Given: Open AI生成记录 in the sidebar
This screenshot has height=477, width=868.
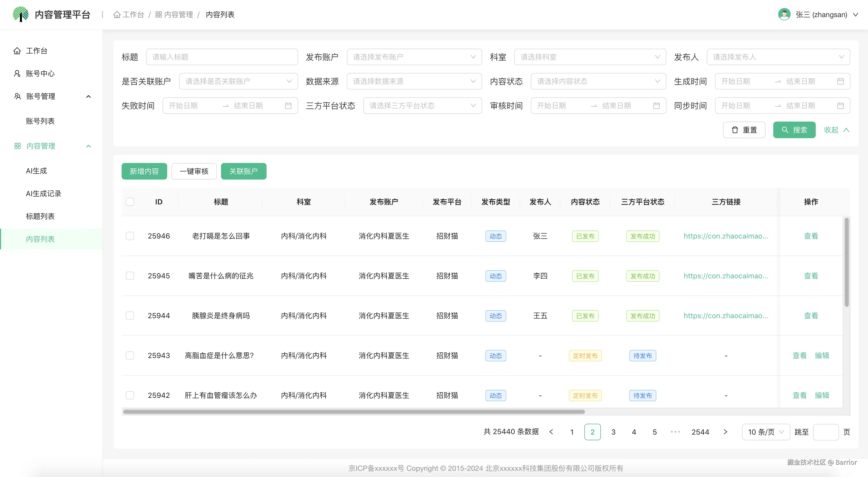Looking at the screenshot, I should (43, 193).
